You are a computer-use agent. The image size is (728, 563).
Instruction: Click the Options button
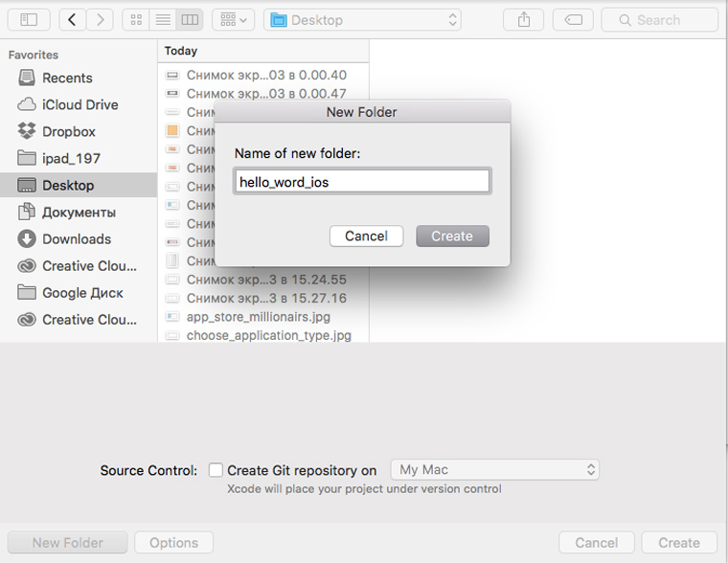point(173,543)
